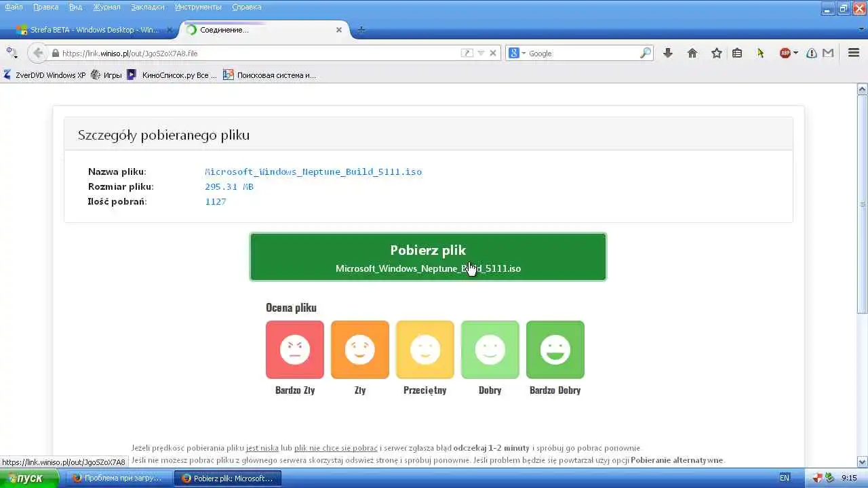The image size is (868, 488).
Task: Click the padlock site identity icon
Action: pyautogui.click(x=56, y=53)
